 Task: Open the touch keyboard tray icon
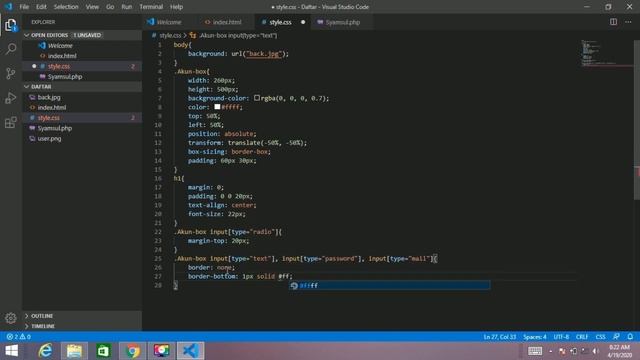click(x=535, y=351)
